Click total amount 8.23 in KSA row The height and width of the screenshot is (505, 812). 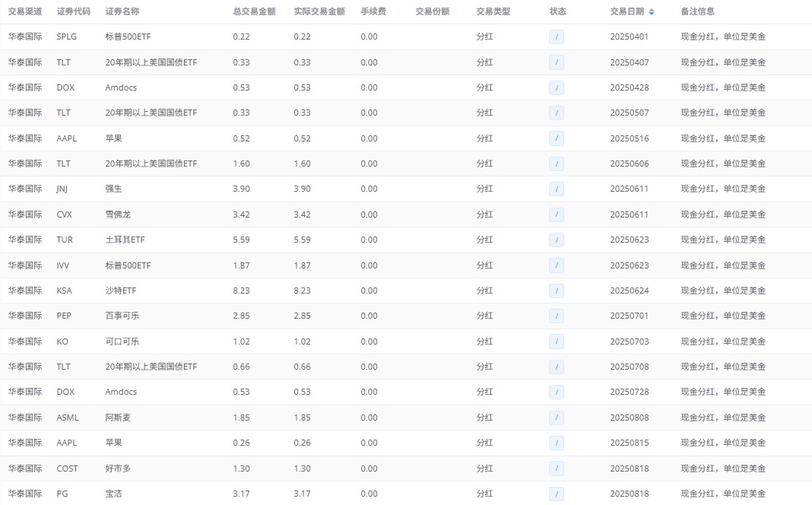241,291
